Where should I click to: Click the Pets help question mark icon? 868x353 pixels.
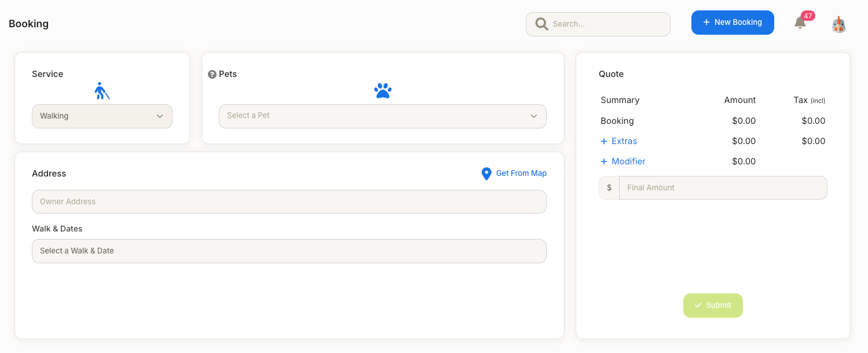212,75
